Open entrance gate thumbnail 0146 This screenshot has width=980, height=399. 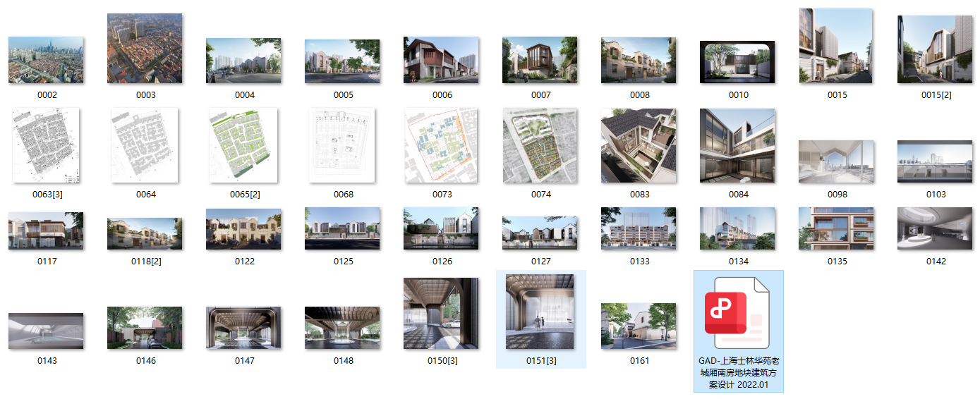click(x=145, y=328)
